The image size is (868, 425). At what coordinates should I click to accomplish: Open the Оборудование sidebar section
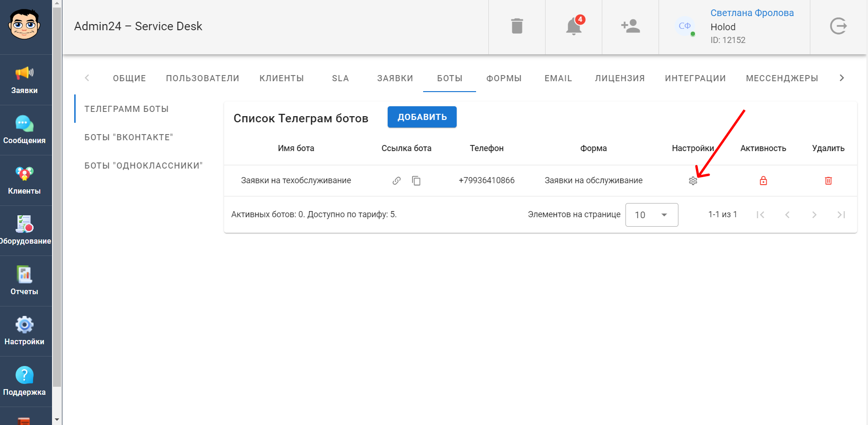click(x=25, y=230)
